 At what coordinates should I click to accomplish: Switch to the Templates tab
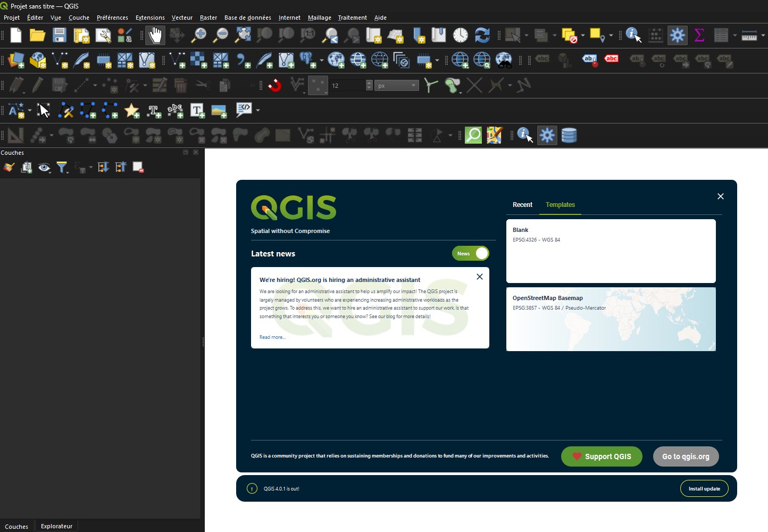[x=560, y=205]
